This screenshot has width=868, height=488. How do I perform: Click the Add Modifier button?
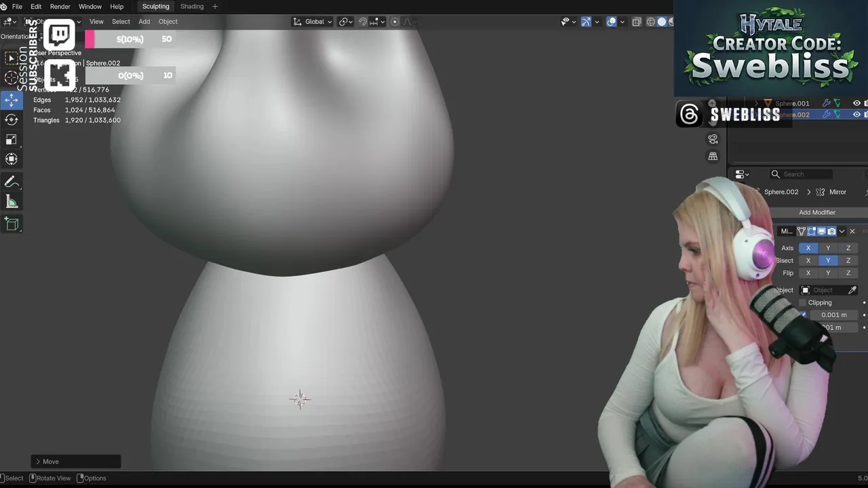817,212
